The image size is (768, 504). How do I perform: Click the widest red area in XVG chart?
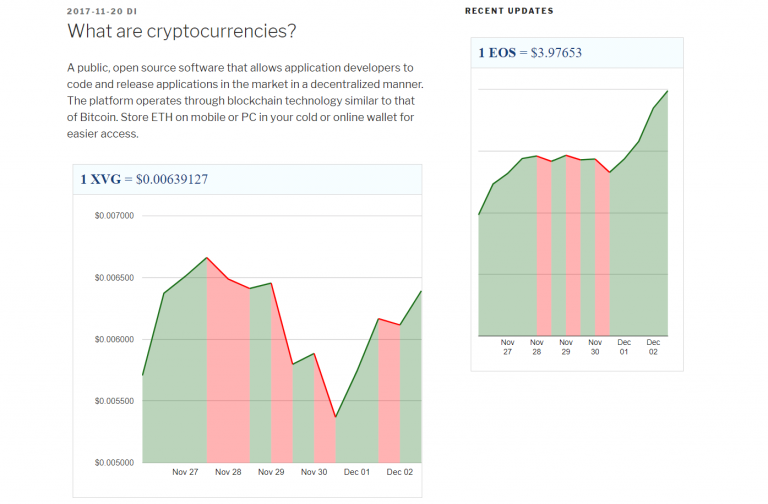[x=227, y=380]
